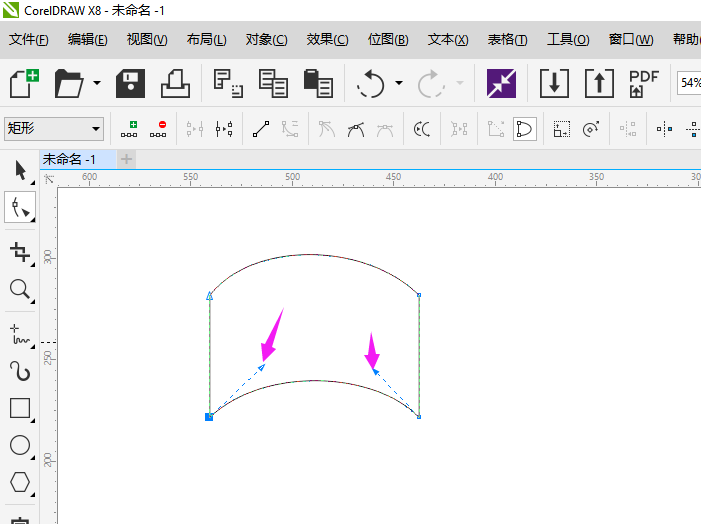Screen dimensions: 701x524
Task: Click the selected bottom-left node of shape
Action: click(209, 417)
